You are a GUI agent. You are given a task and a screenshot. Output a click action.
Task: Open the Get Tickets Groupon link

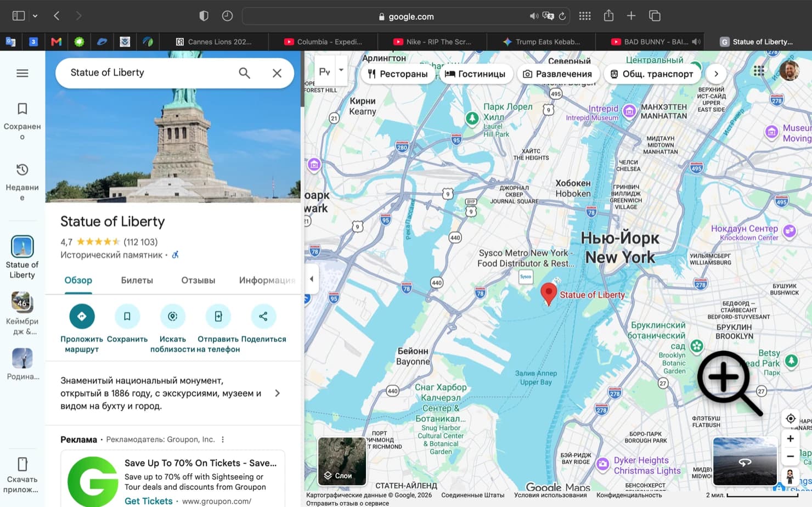point(148,501)
